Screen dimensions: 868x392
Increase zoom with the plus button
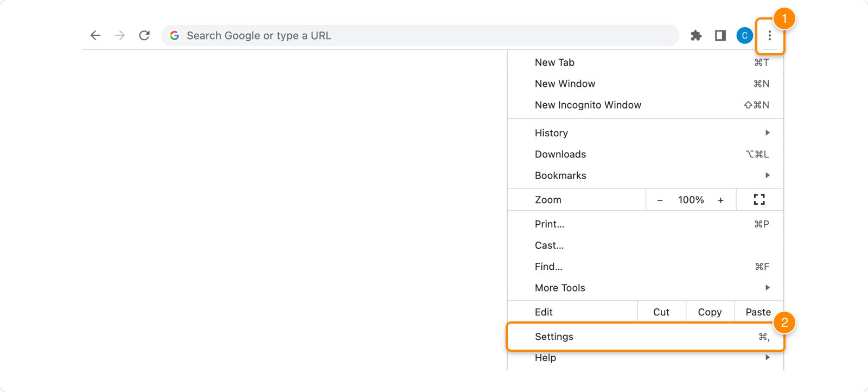click(720, 200)
